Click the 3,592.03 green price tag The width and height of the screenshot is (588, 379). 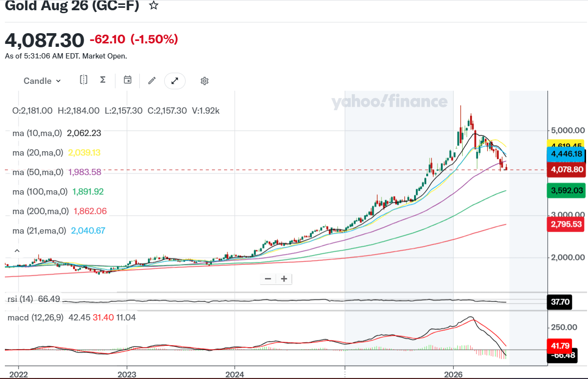(x=566, y=191)
